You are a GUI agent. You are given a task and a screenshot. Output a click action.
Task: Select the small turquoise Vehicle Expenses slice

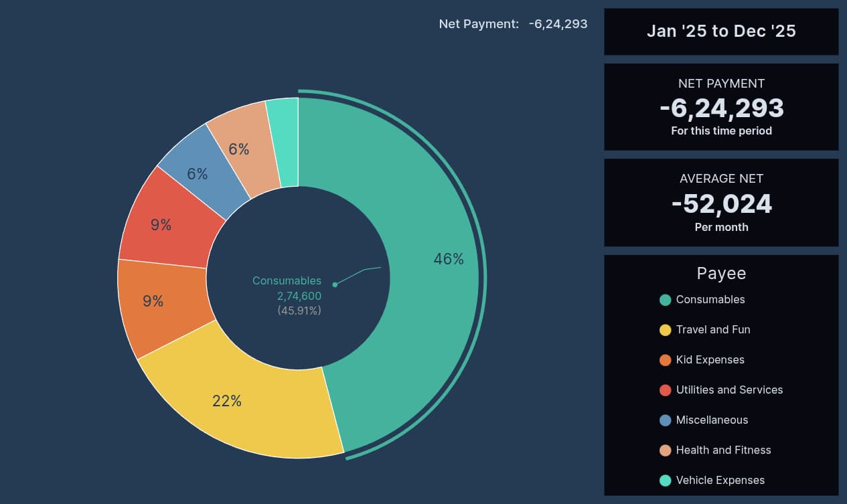[284, 142]
